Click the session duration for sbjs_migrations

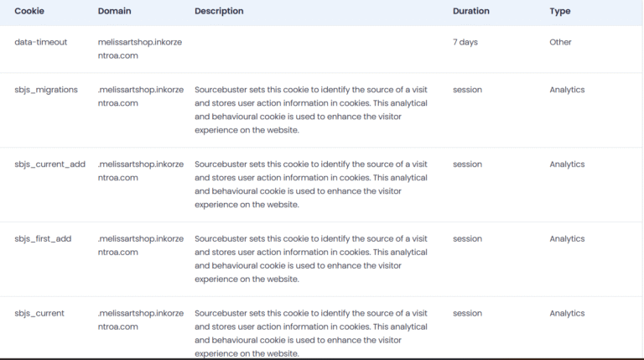point(467,90)
